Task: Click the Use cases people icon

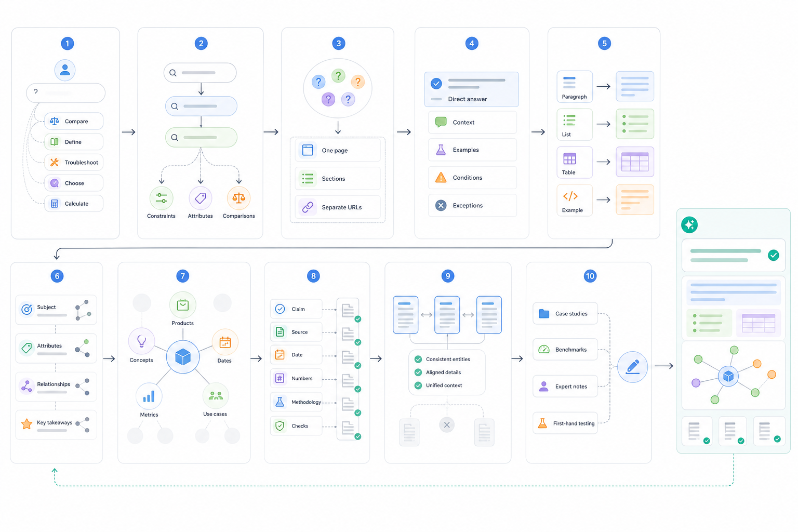Action: click(x=216, y=396)
